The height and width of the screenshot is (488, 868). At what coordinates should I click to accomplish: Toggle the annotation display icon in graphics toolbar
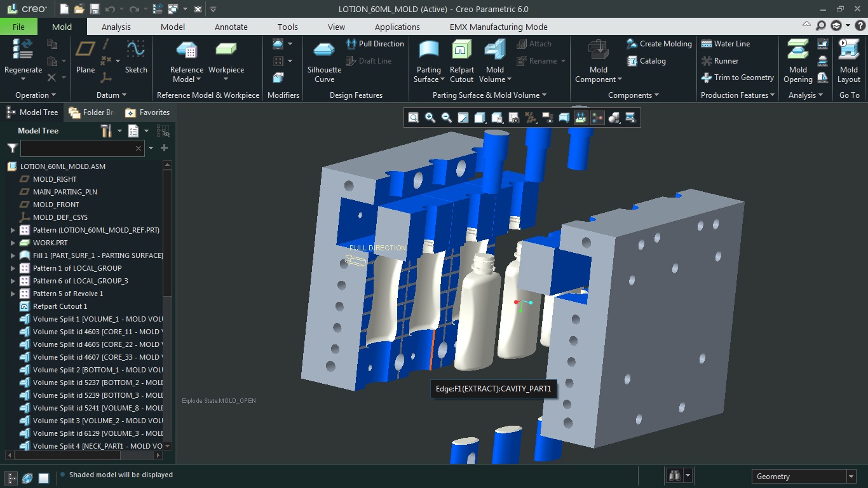click(x=547, y=118)
